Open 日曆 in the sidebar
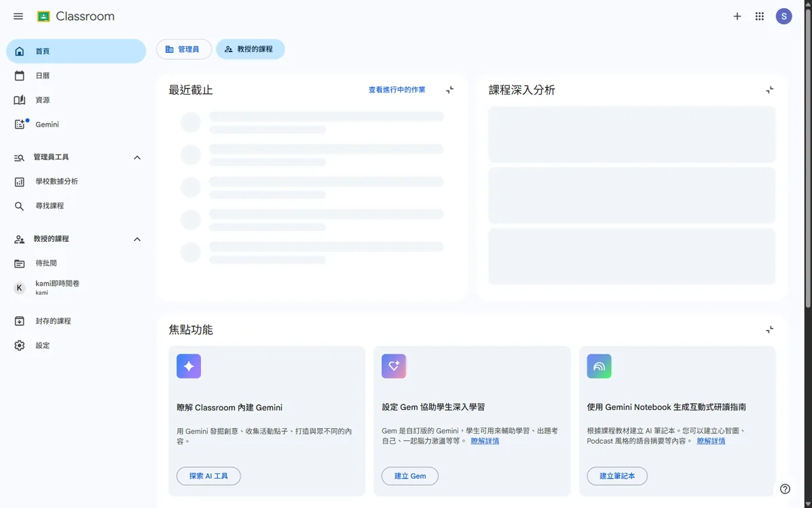The height and width of the screenshot is (508, 812). click(76, 76)
